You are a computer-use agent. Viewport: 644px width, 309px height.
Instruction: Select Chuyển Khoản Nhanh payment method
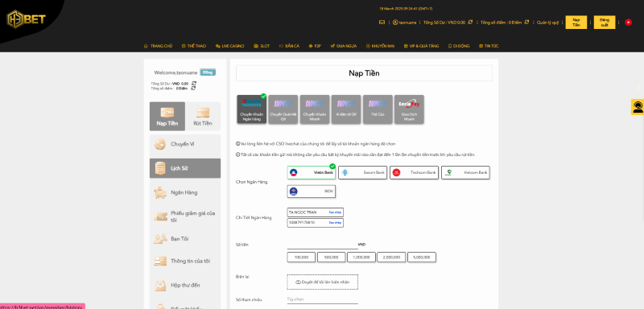[x=315, y=109]
